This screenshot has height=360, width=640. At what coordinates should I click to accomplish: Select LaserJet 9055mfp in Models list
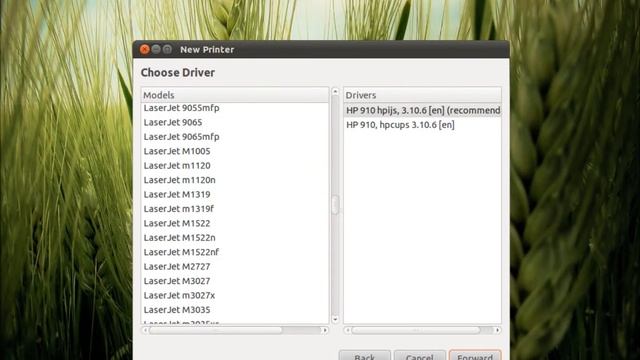(x=235, y=108)
